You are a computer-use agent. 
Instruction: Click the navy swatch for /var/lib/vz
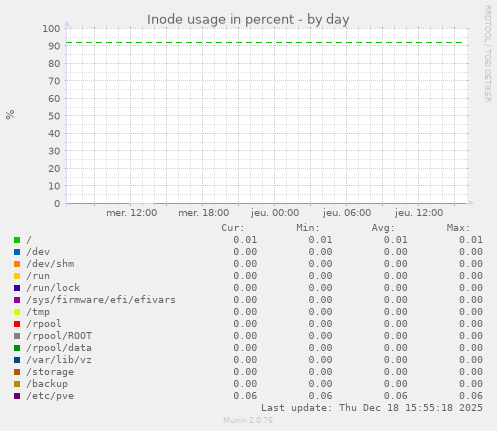point(17,360)
